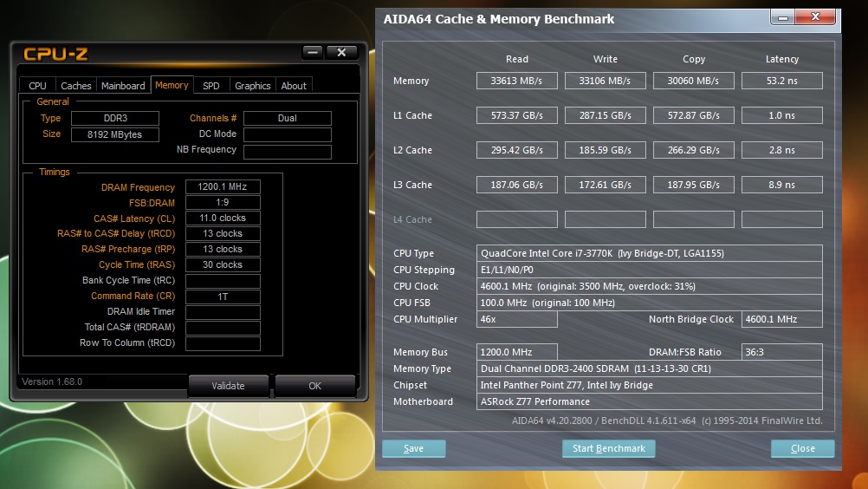Click the L1 Cache Copy value 572.87 GB/s

[x=694, y=115]
